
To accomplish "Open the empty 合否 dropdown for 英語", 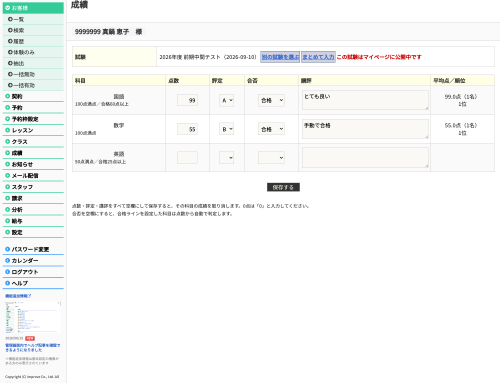I will click(271, 158).
